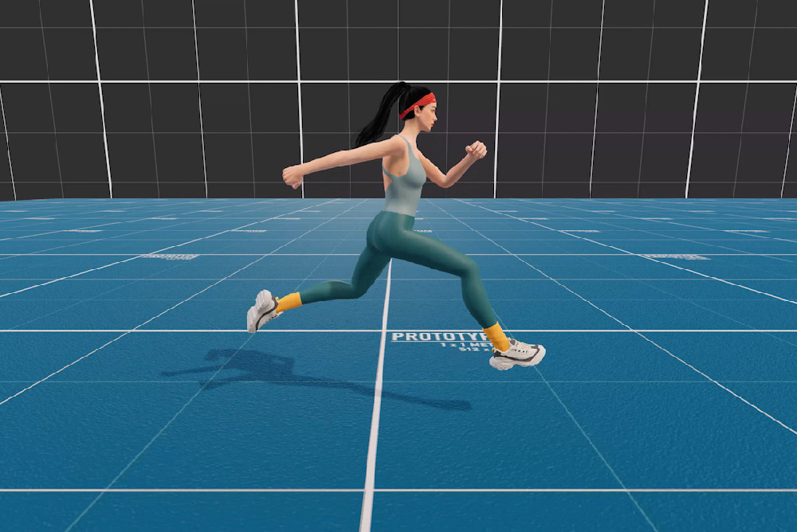Click the runner's trailing fist behind her
The width and height of the screenshot is (797, 532).
(x=292, y=176)
